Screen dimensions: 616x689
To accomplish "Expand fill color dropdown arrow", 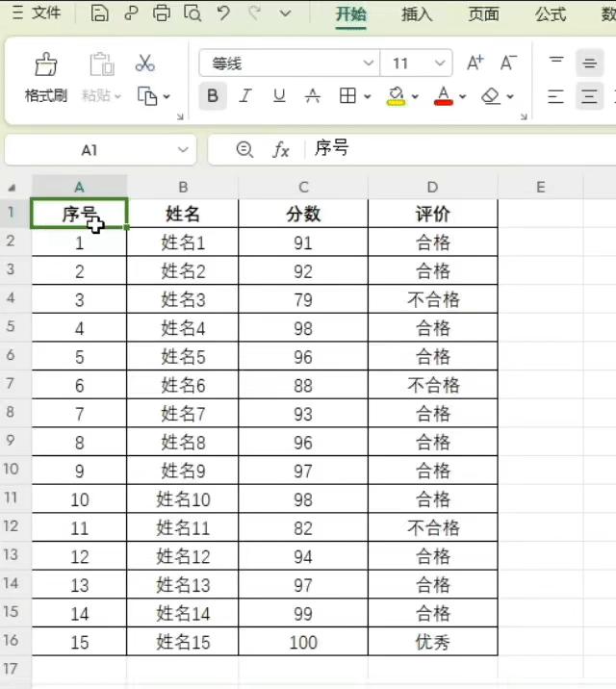I will tap(415, 96).
